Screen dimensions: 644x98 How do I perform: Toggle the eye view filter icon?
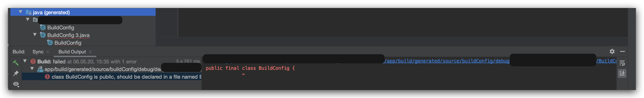[x=16, y=84]
